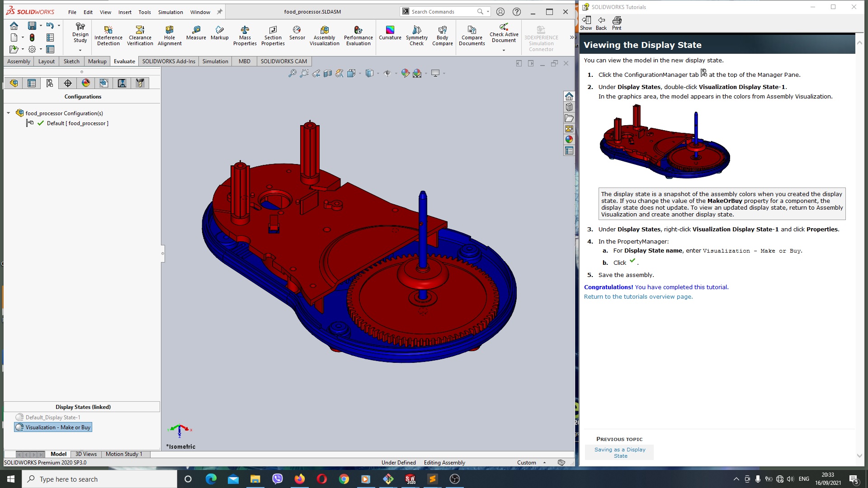Switch to the Evaluate ribbon tab

pos(124,61)
